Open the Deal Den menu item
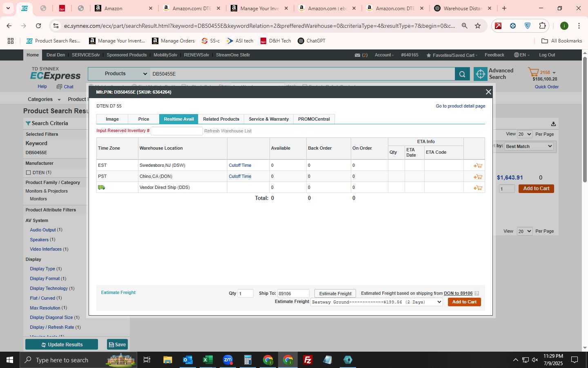 click(56, 55)
